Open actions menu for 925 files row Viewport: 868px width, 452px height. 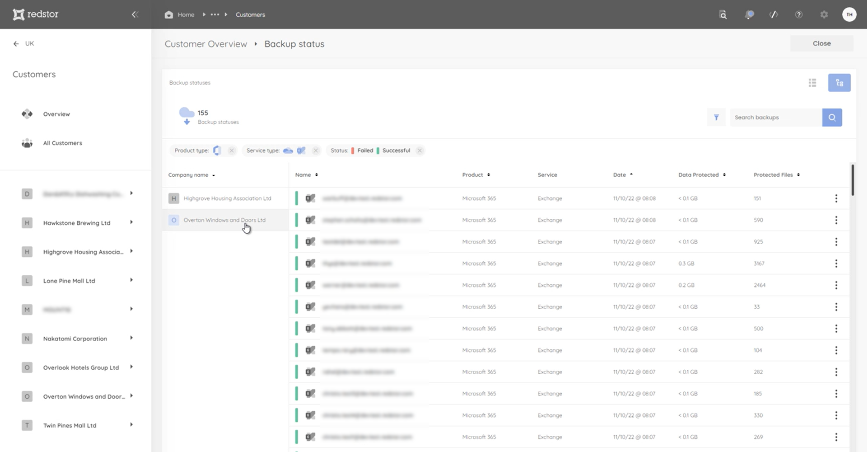pyautogui.click(x=836, y=242)
